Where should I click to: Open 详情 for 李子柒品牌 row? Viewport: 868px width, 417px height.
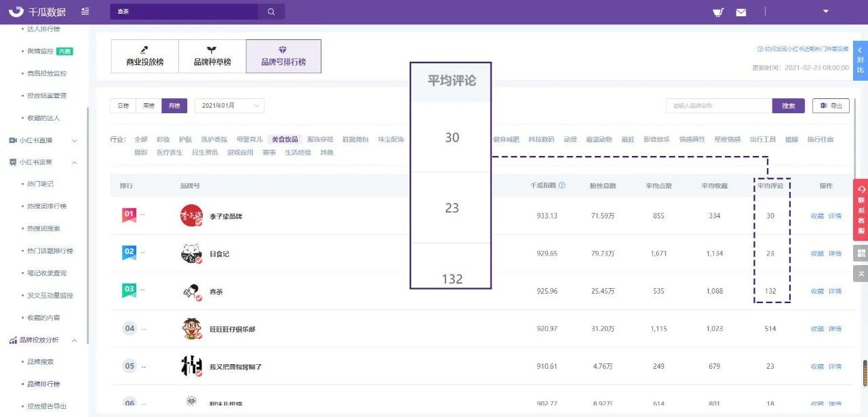coord(835,216)
